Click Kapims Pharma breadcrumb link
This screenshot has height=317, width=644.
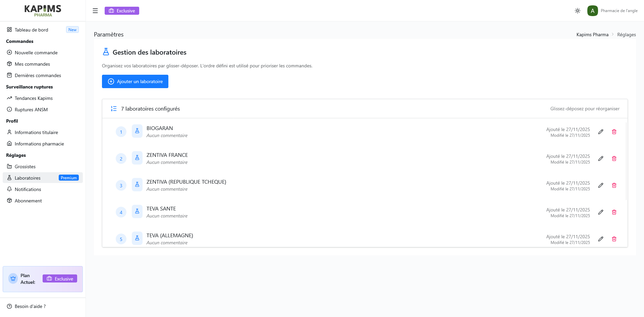coord(592,35)
